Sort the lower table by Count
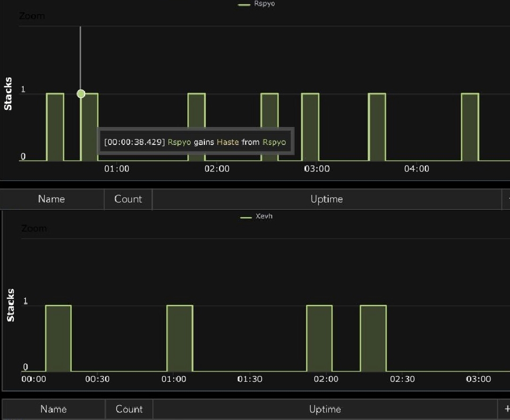Viewport: 510px width, 420px height. (x=129, y=409)
